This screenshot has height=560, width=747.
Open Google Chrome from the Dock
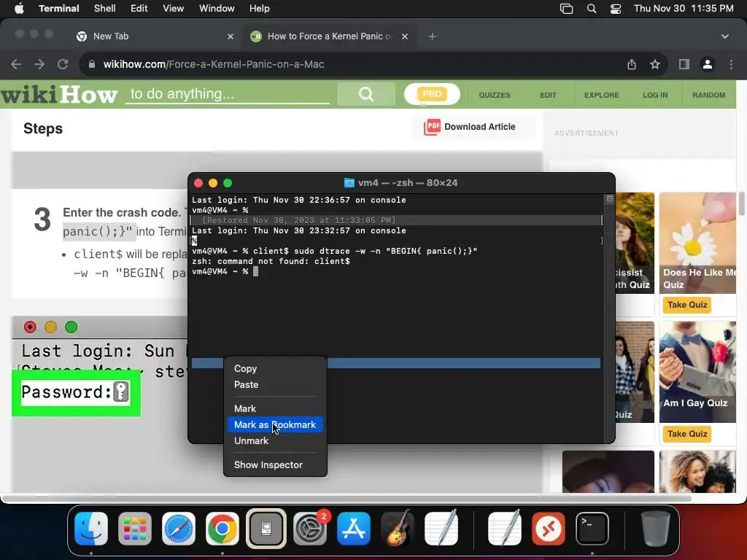tap(222, 529)
